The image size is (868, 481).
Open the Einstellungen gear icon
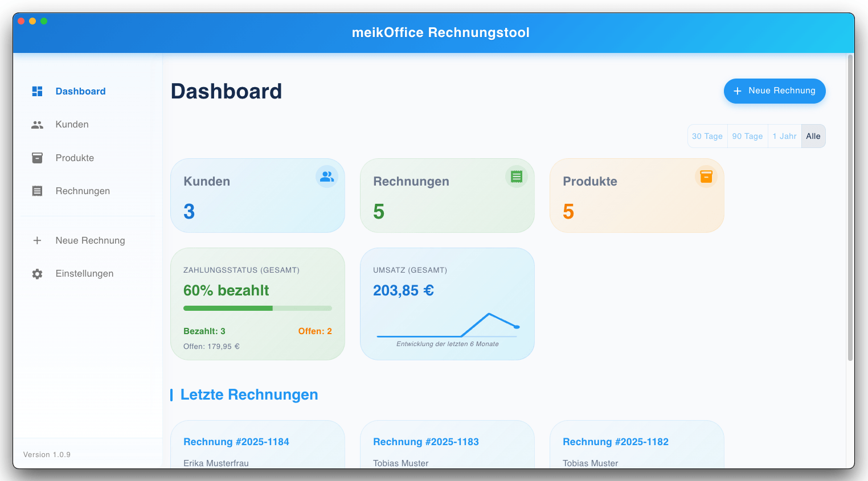37,273
